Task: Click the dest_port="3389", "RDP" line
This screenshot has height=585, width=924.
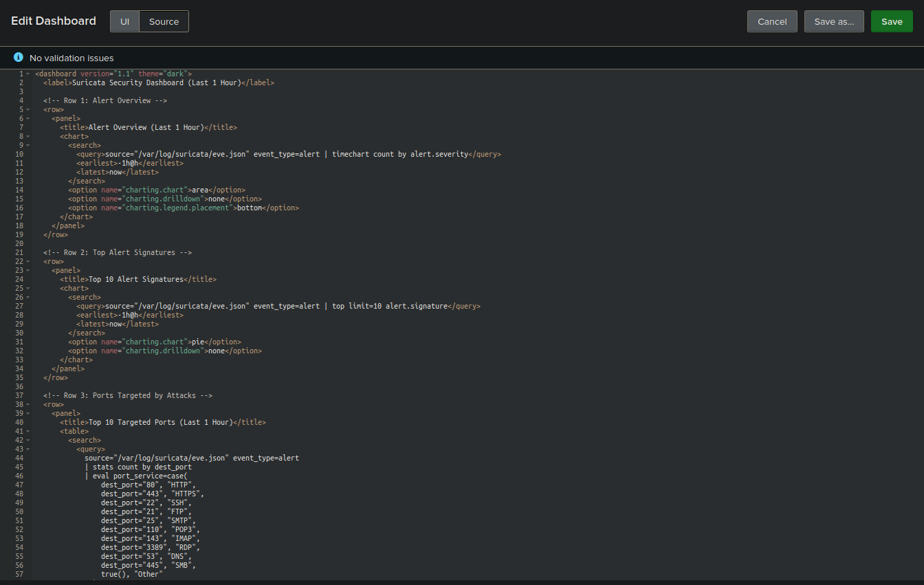Action: pyautogui.click(x=151, y=547)
